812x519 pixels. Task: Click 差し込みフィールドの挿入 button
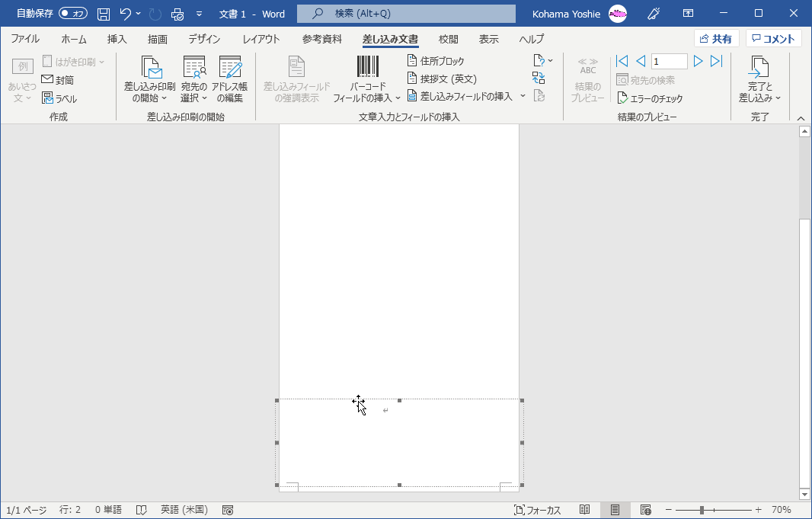point(460,96)
